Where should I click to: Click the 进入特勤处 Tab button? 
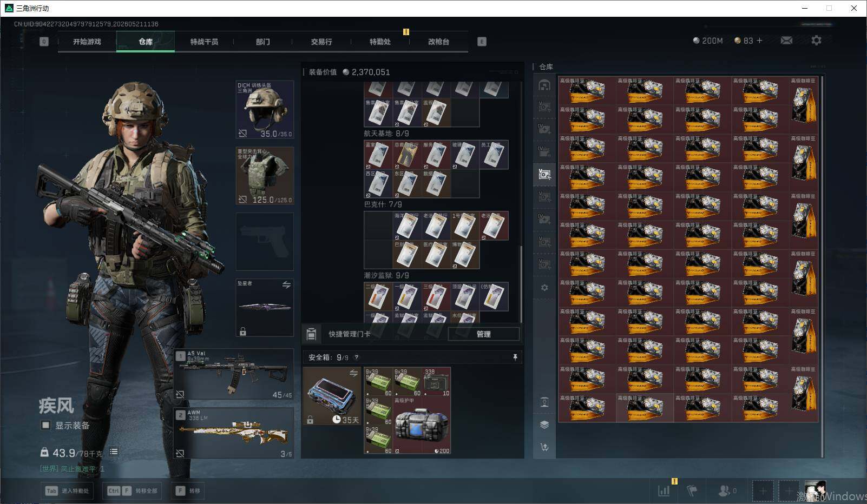(67, 490)
